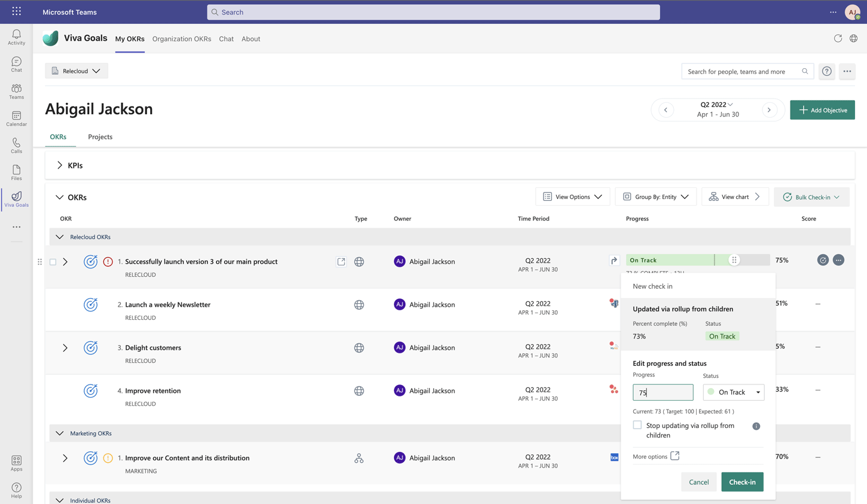The height and width of the screenshot is (504, 867).
Task: Open Help in the left rail
Action: (16, 490)
